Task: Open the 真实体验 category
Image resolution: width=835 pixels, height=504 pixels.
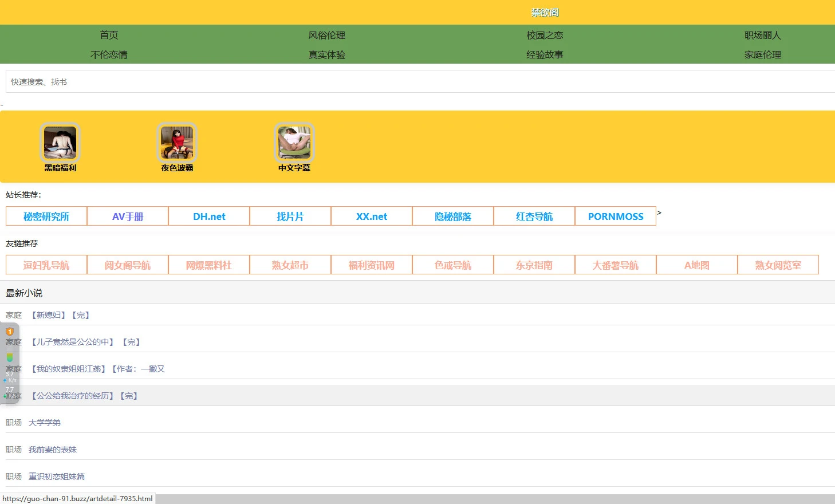Action: coord(326,54)
